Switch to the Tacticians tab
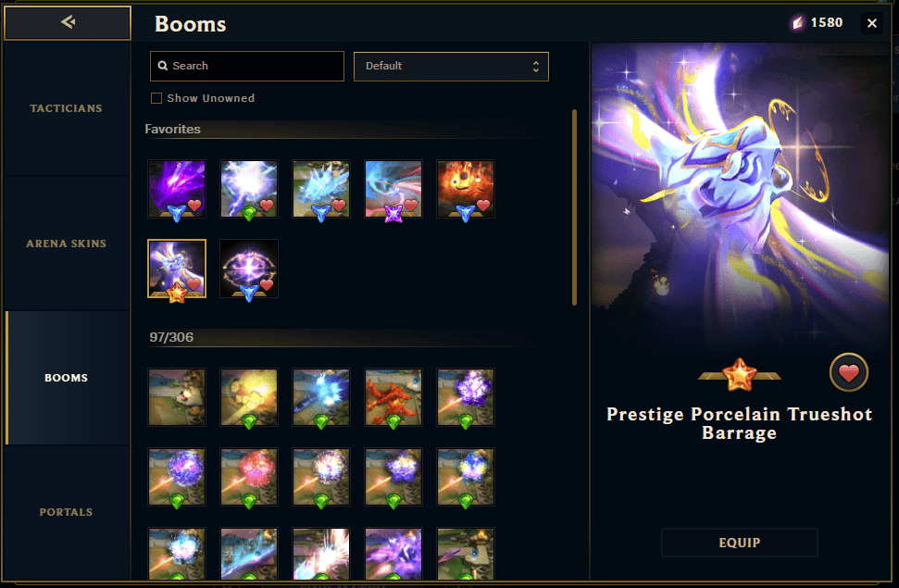This screenshot has width=899, height=588. tap(67, 108)
